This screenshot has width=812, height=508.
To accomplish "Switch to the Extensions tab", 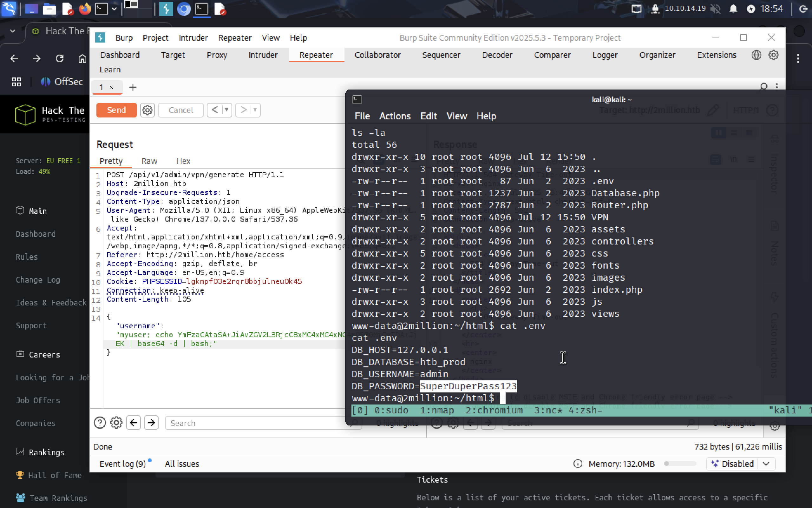I will tap(717, 55).
